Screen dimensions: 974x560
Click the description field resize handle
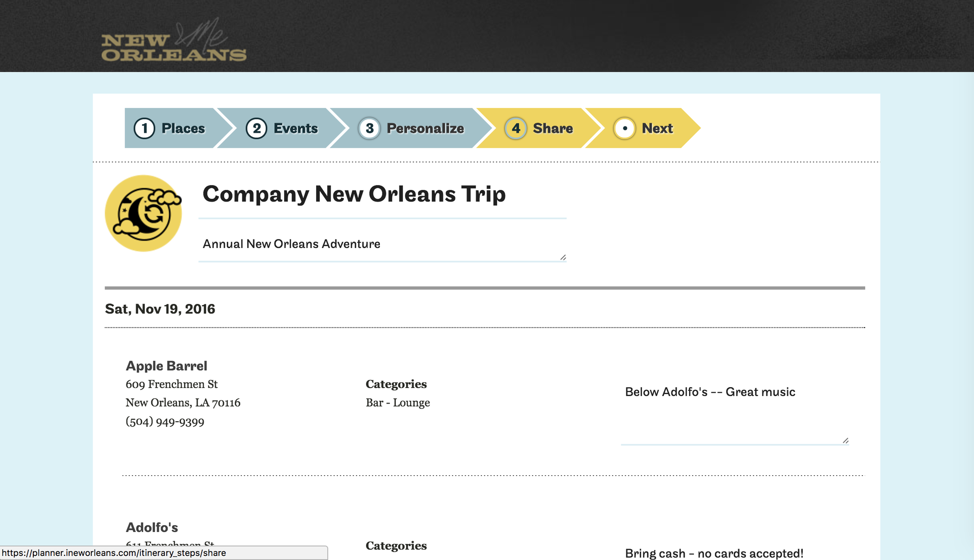tap(563, 258)
